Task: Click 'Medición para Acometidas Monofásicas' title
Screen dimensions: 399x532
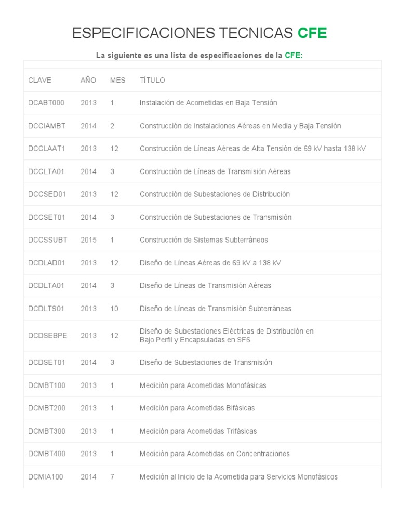Action: tap(203, 385)
